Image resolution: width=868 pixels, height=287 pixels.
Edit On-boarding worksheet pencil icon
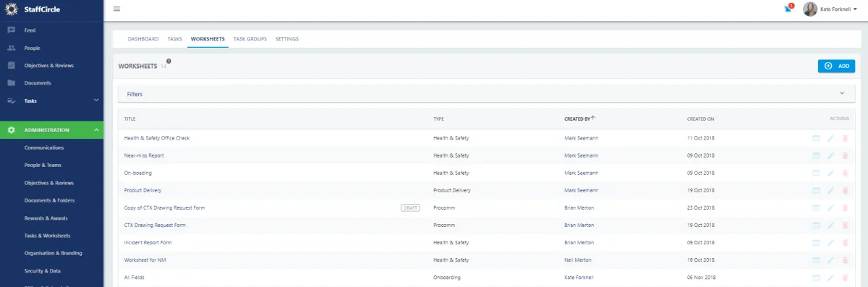point(830,173)
